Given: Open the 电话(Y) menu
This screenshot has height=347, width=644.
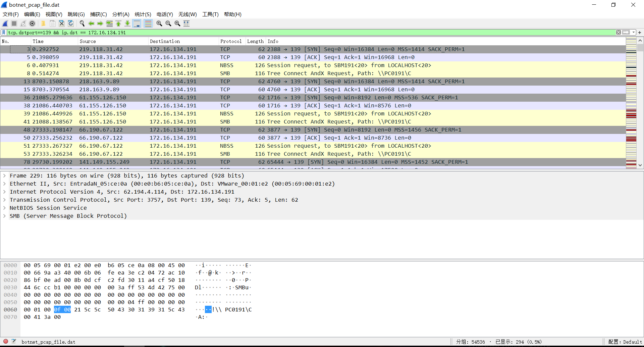Looking at the screenshot, I should click(165, 14).
